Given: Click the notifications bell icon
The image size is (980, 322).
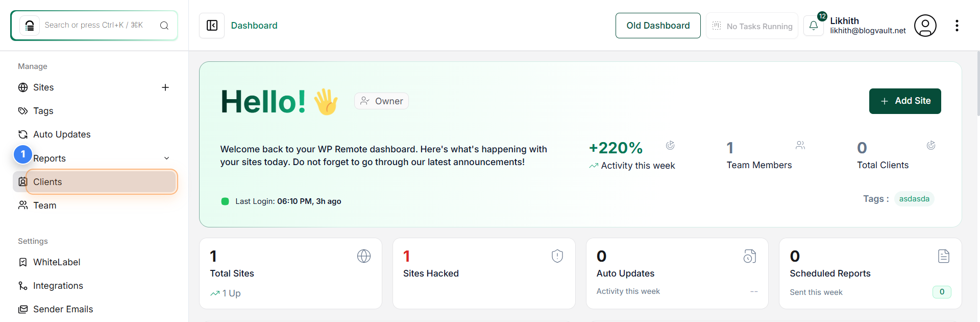Looking at the screenshot, I should [813, 25].
